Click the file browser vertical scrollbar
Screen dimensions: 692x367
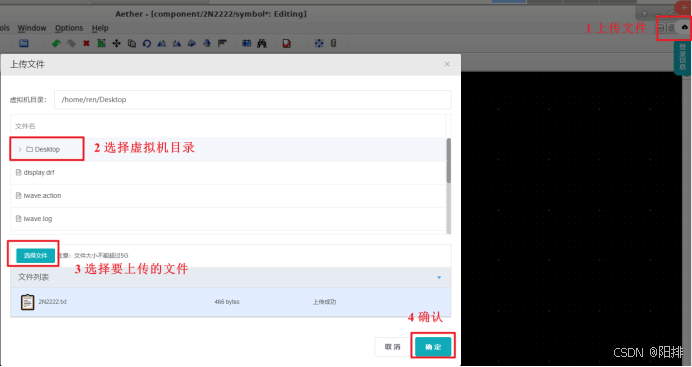(x=448, y=161)
